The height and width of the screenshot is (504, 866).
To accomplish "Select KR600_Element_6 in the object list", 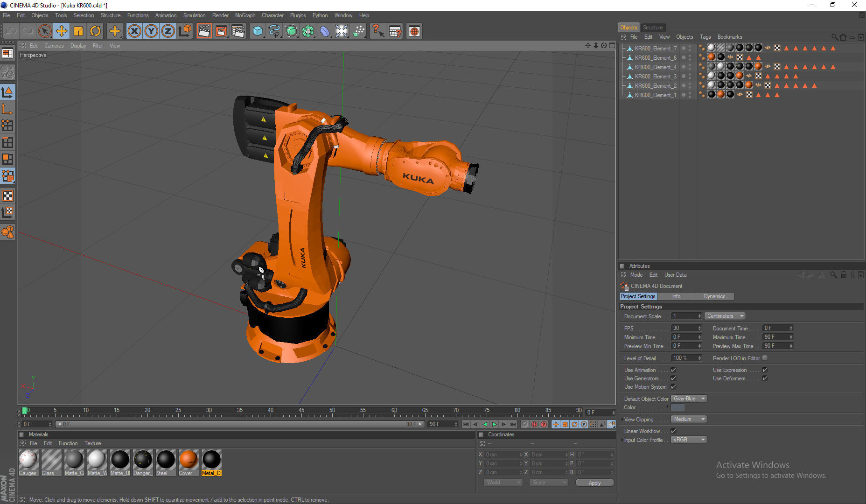I will [x=655, y=57].
